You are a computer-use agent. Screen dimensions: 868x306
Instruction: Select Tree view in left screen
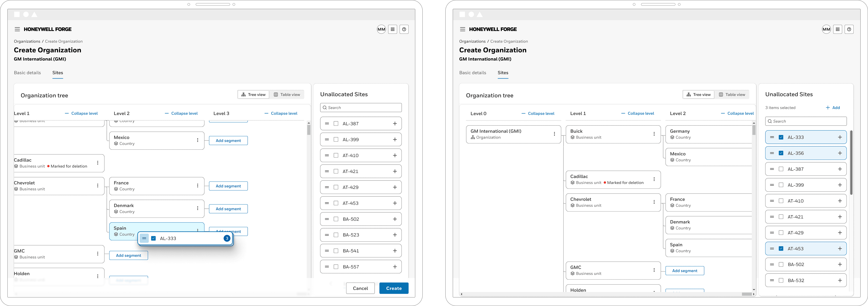coord(253,94)
